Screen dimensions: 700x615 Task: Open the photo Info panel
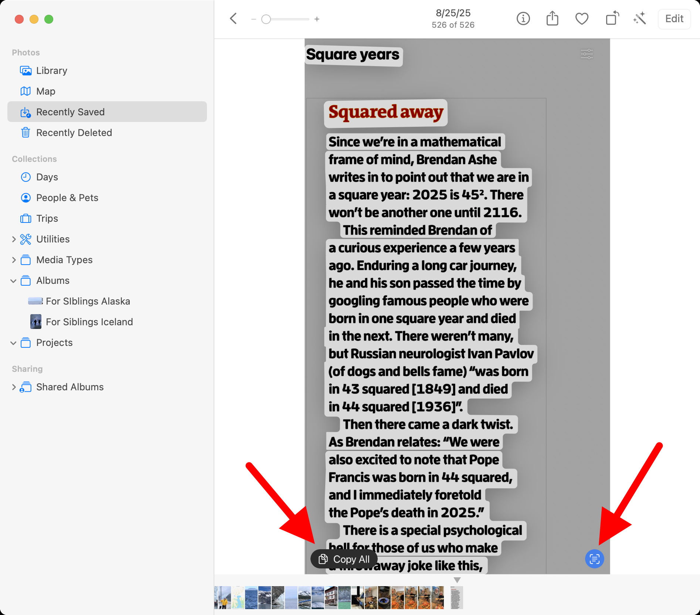click(x=523, y=19)
